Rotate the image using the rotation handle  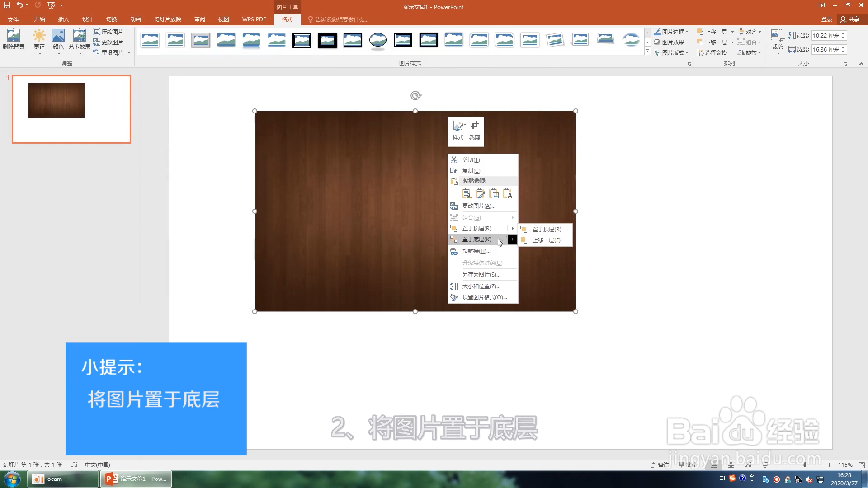[x=416, y=95]
